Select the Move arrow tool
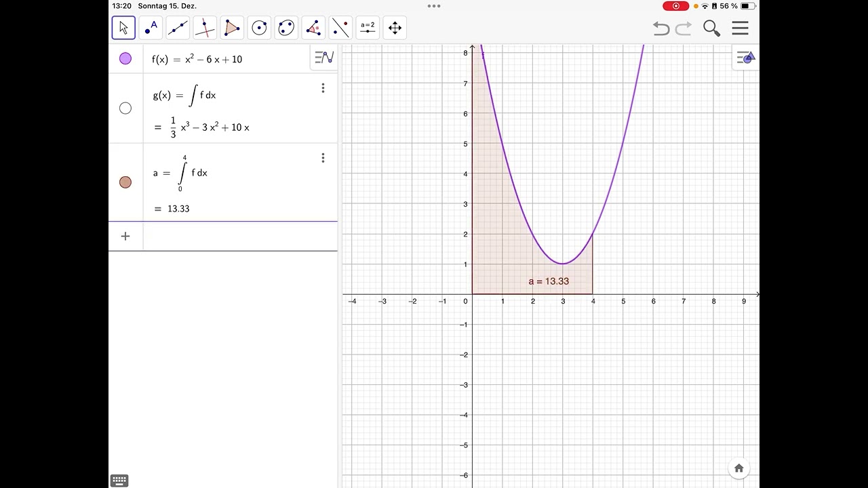 point(123,28)
